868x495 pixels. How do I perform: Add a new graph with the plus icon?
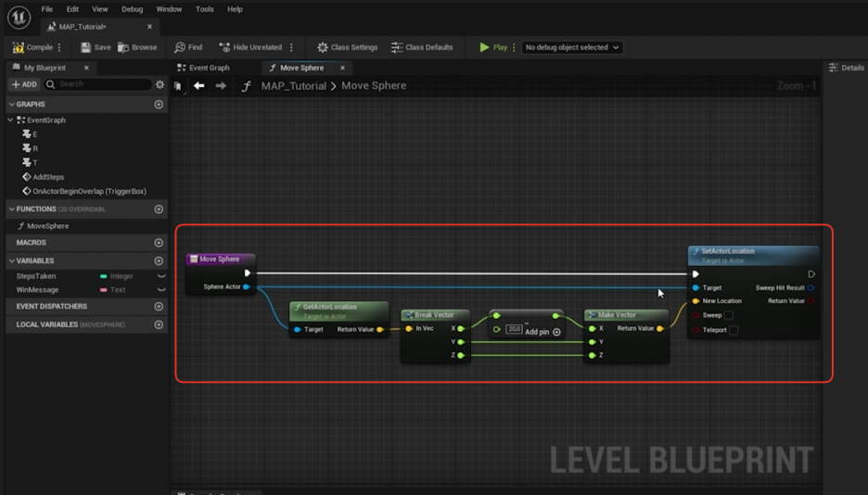click(x=159, y=105)
